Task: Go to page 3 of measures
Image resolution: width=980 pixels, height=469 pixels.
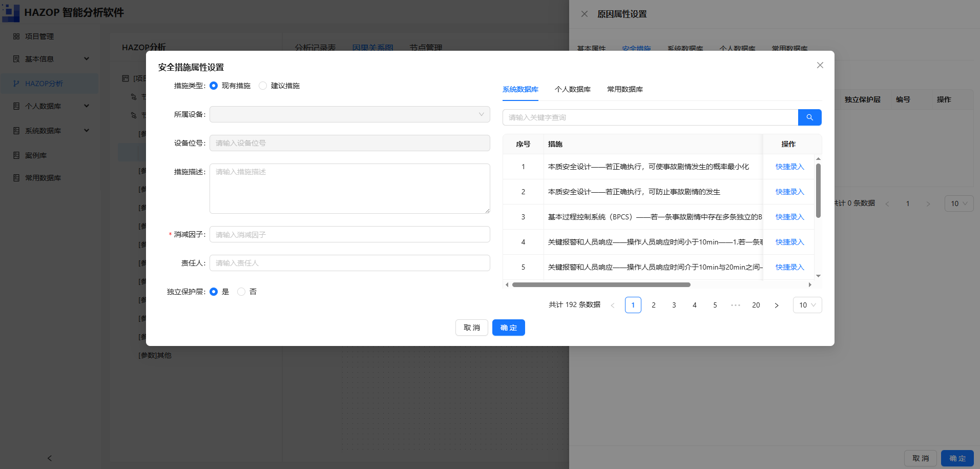Action: point(674,305)
